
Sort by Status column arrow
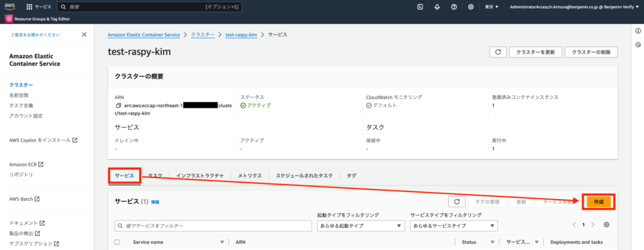pyautogui.click(x=492, y=242)
